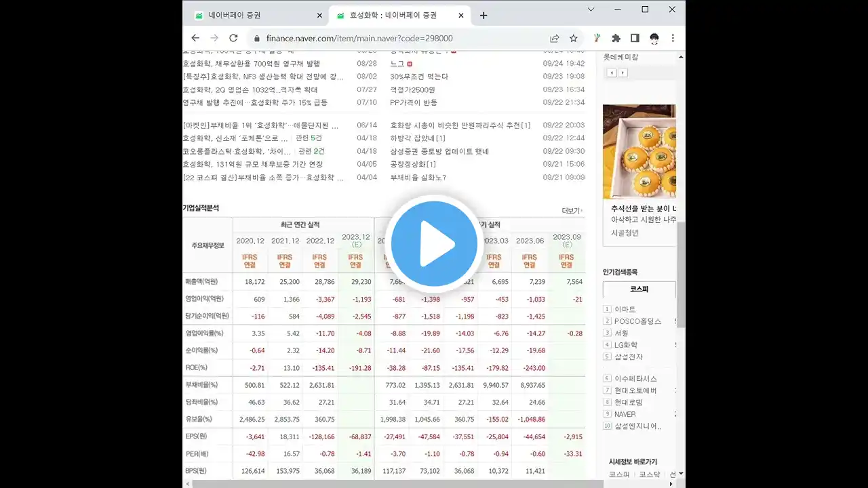This screenshot has height=488, width=868.
Task: Open discussion post 적정가2500원
Action: tap(412, 89)
